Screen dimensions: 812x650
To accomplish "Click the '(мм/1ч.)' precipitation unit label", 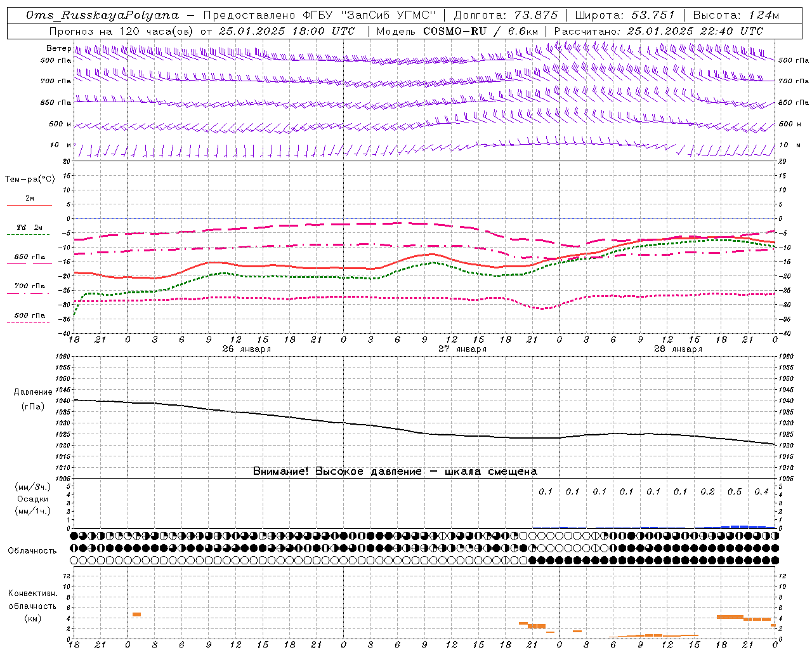I will pos(33,512).
